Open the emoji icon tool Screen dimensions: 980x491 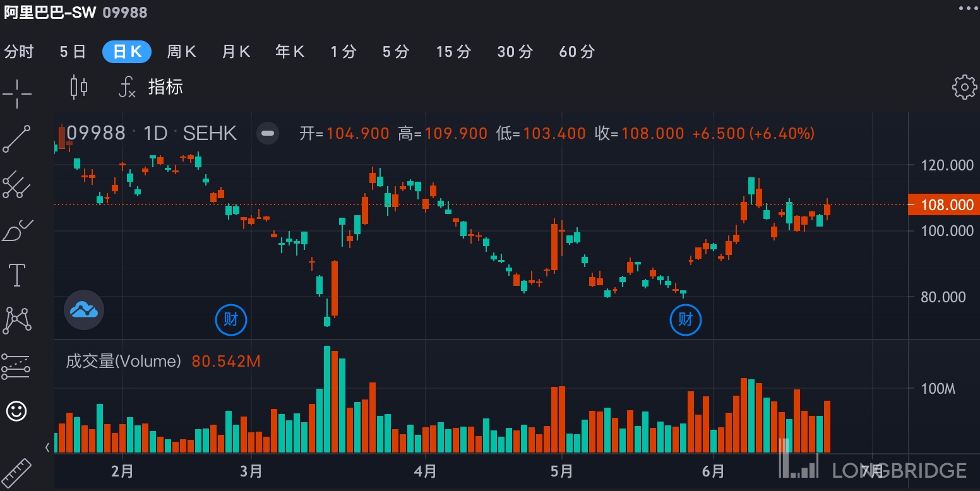click(16, 411)
